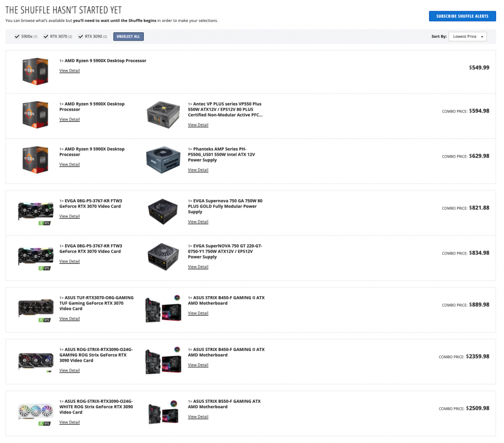This screenshot has width=504, height=443.
Task: Toggle the 5900x filter checkbox
Action: click(17, 37)
